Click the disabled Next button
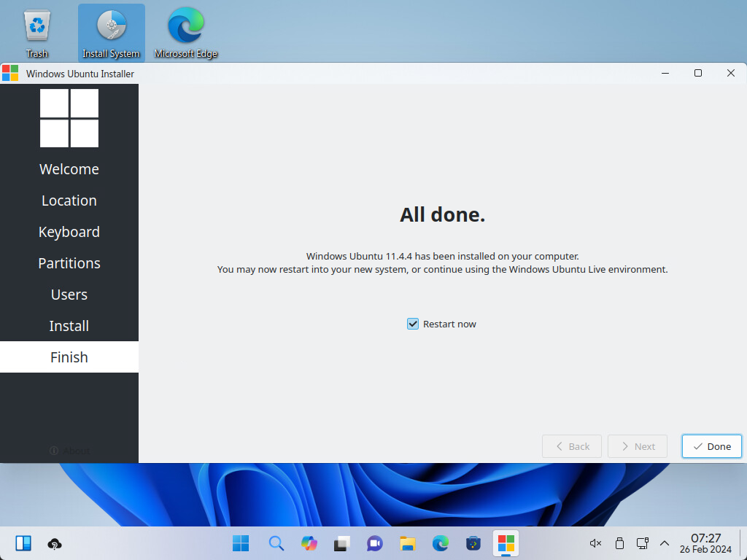The width and height of the screenshot is (747, 560). (x=638, y=446)
